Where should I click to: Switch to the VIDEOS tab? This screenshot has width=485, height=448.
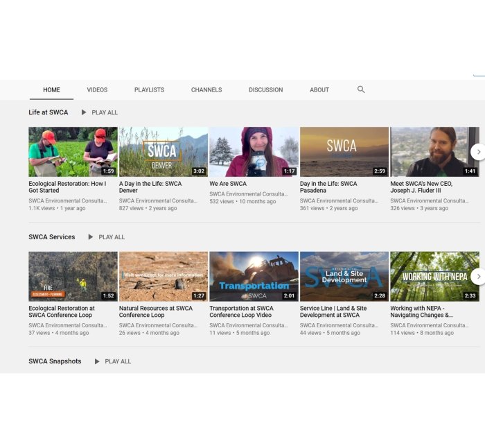tap(97, 89)
